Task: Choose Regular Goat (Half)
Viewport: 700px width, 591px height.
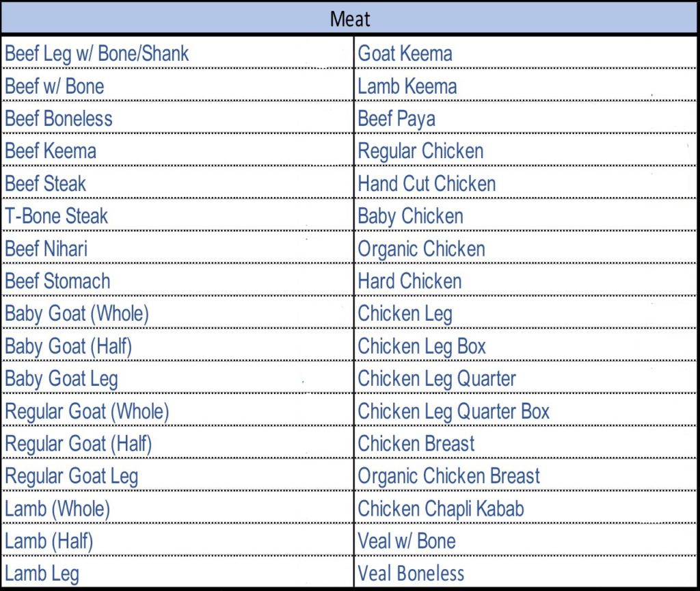Action: [78, 444]
